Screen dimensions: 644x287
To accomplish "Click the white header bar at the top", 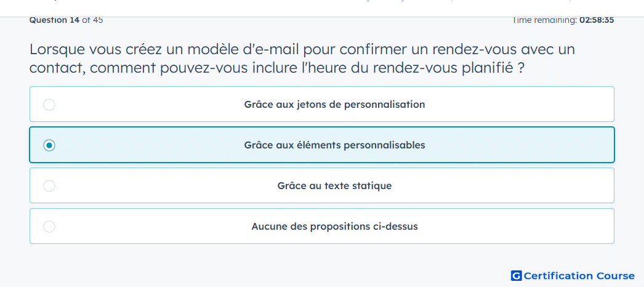I will [x=322, y=8].
